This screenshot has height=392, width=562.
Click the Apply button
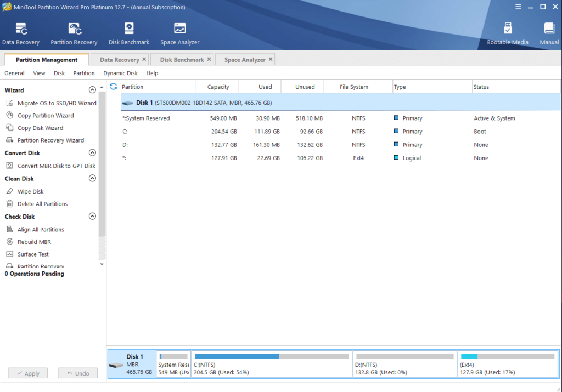pyautogui.click(x=28, y=373)
